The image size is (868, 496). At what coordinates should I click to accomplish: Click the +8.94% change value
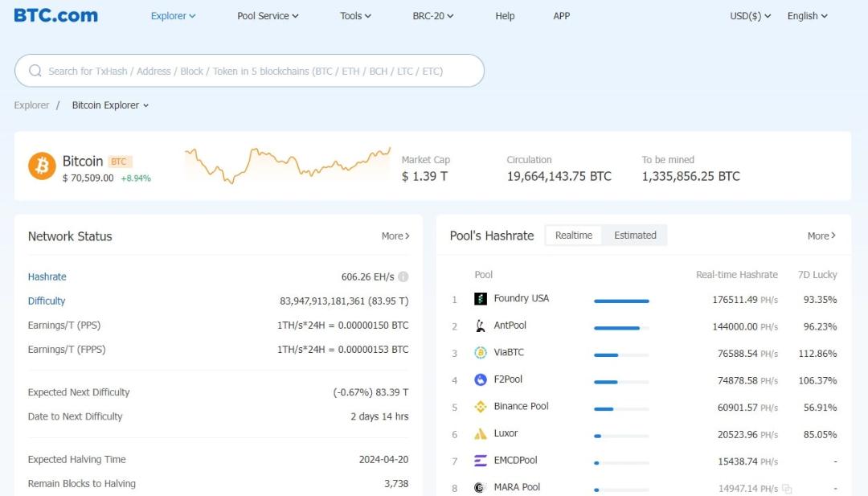coord(136,178)
